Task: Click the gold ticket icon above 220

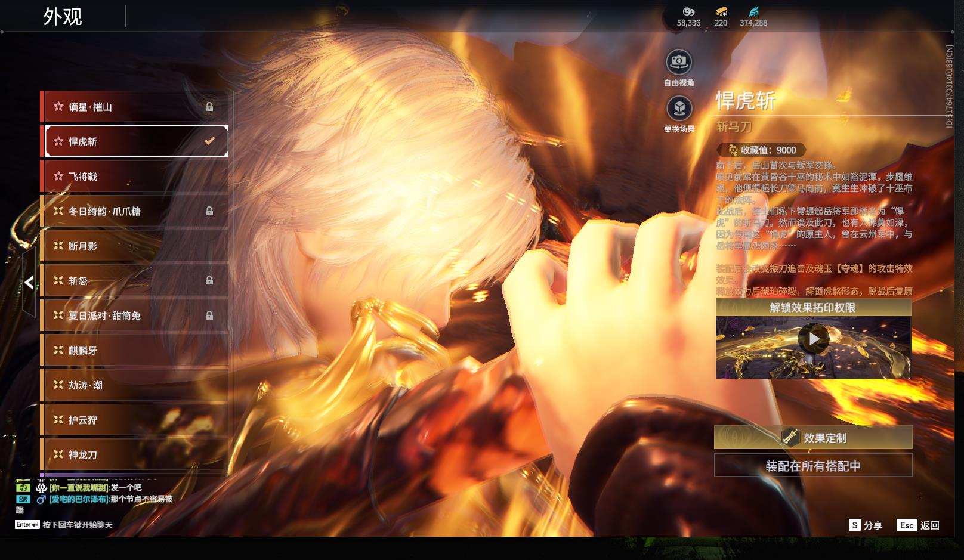Action: pyautogui.click(x=721, y=11)
